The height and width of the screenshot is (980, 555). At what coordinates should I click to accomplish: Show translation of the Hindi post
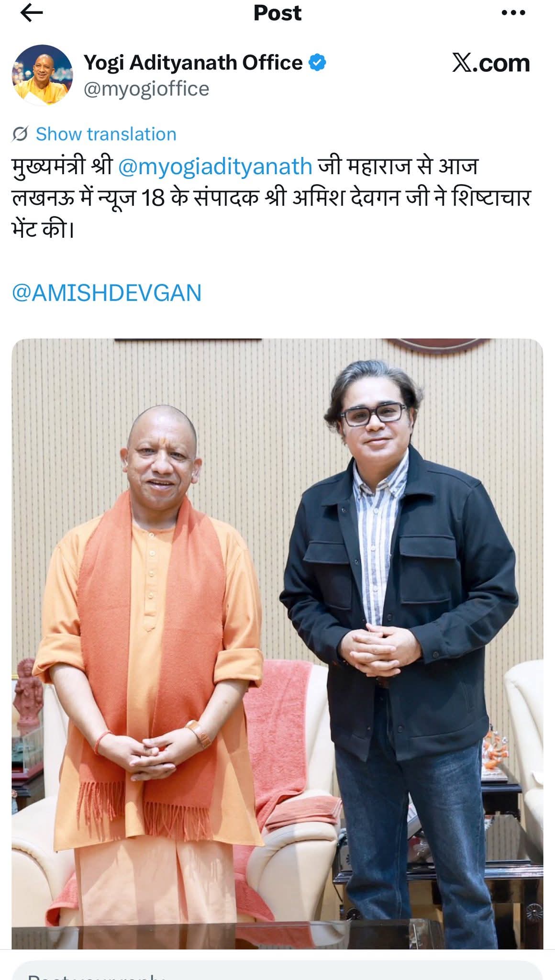106,134
